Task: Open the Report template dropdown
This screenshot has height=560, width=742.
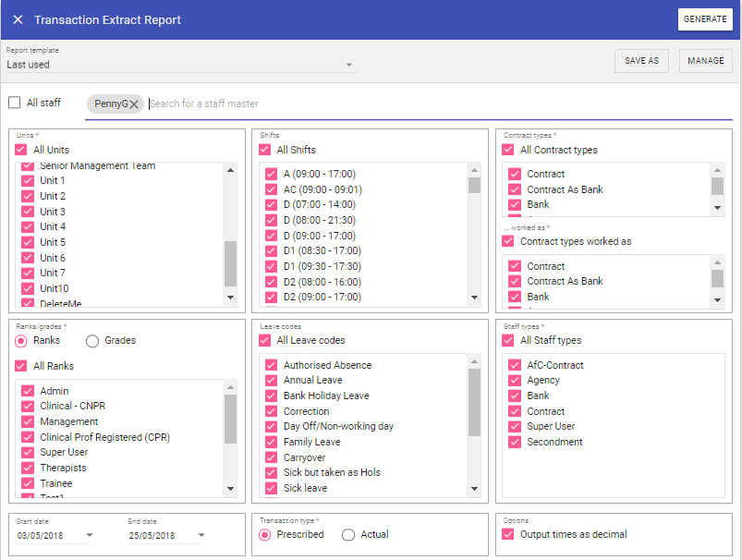Action: 349,65
